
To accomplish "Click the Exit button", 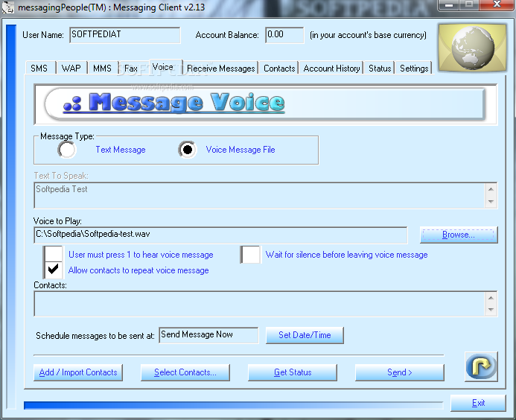I will tap(478, 403).
